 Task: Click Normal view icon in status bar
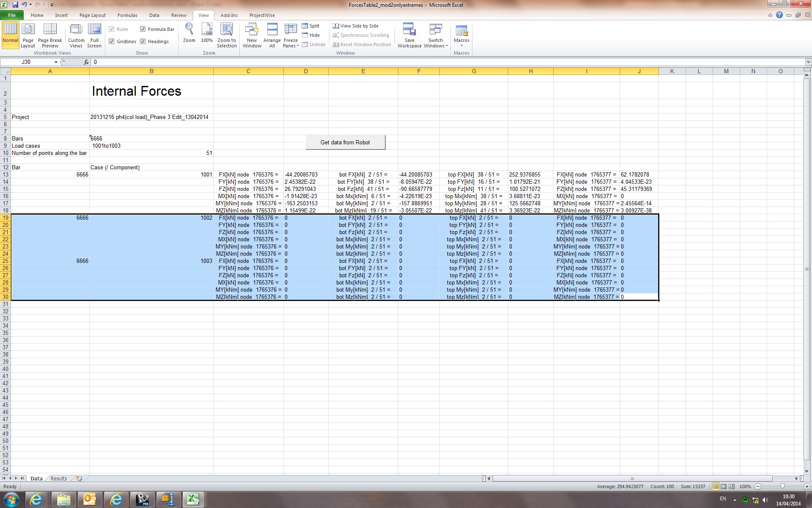tap(716, 486)
